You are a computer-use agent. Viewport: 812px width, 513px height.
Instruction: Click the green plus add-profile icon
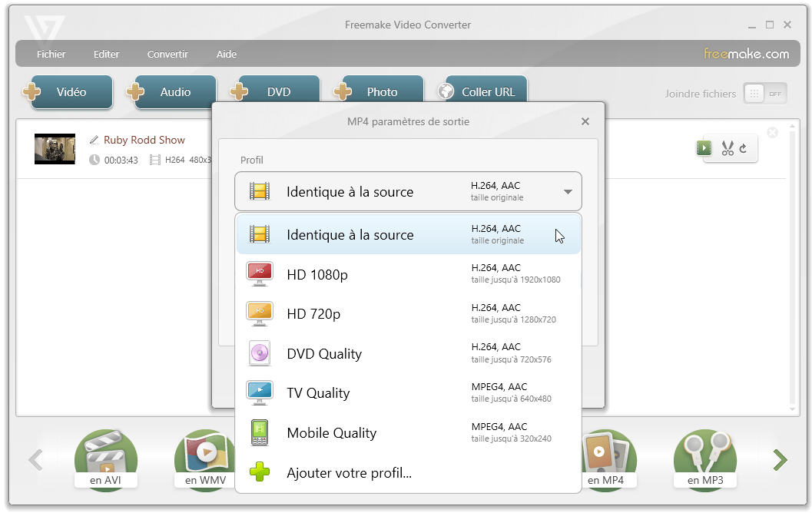[260, 472]
